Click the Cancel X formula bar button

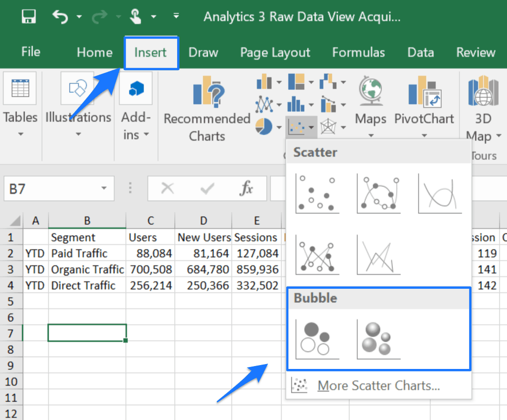pos(167,188)
